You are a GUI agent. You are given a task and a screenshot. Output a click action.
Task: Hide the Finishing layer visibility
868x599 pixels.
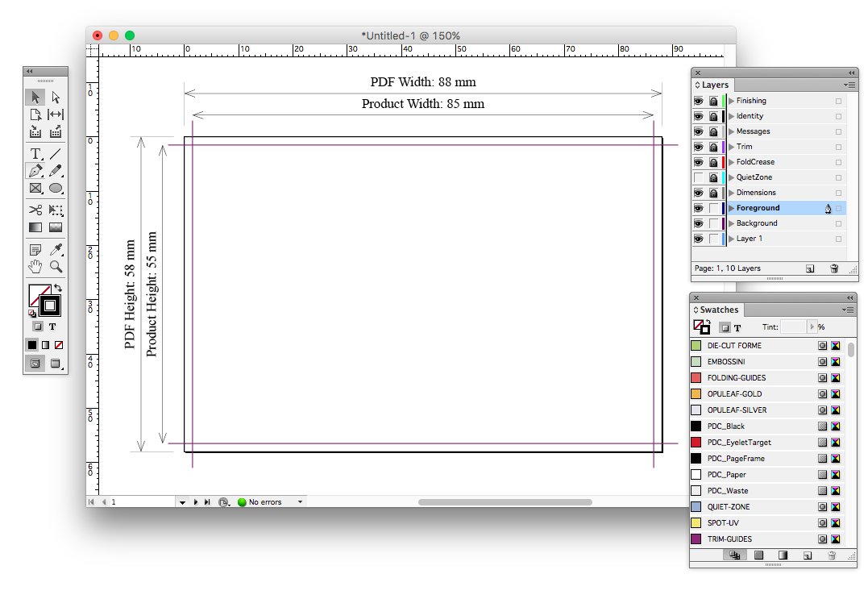699,101
